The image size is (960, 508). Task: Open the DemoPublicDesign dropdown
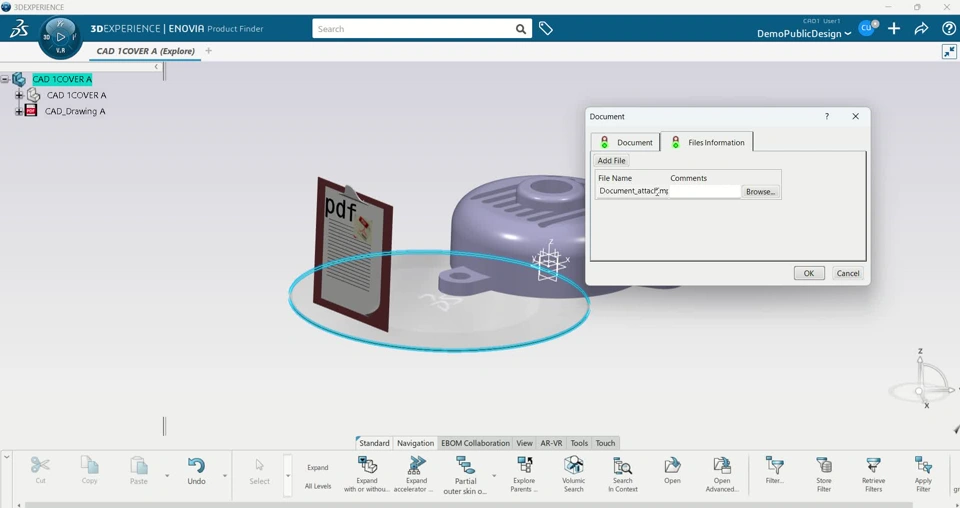804,34
